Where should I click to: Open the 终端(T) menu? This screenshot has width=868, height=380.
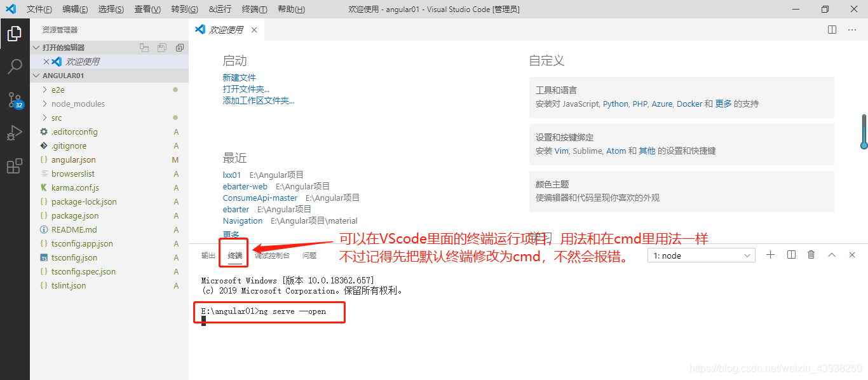click(x=255, y=10)
